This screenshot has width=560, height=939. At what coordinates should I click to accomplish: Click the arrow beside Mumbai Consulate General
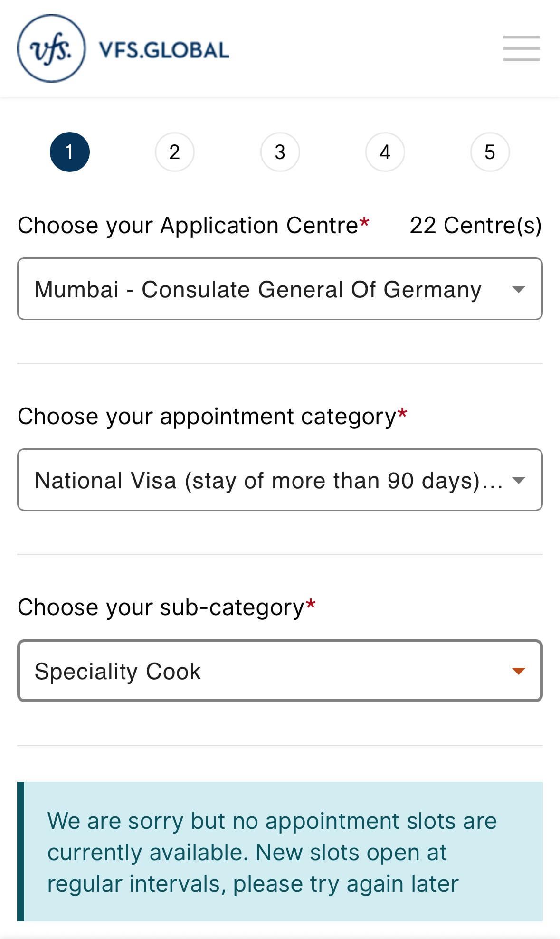[x=518, y=289]
